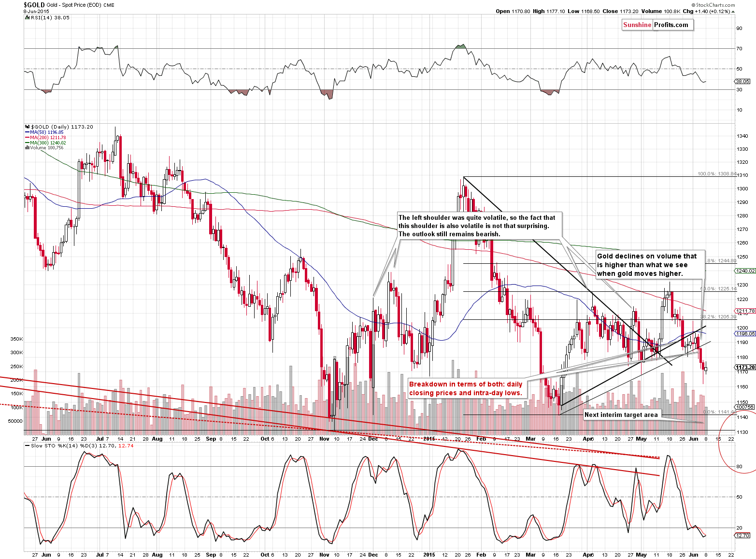The width and height of the screenshot is (756, 559).
Task: Click the 250K volume scale label
Action: coord(16,366)
